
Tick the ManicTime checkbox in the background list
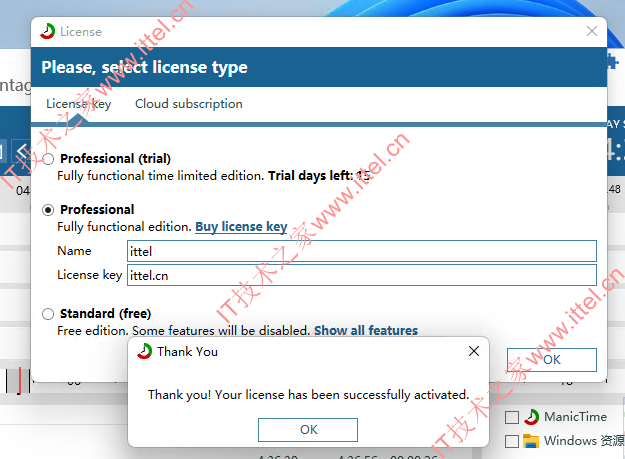click(511, 418)
